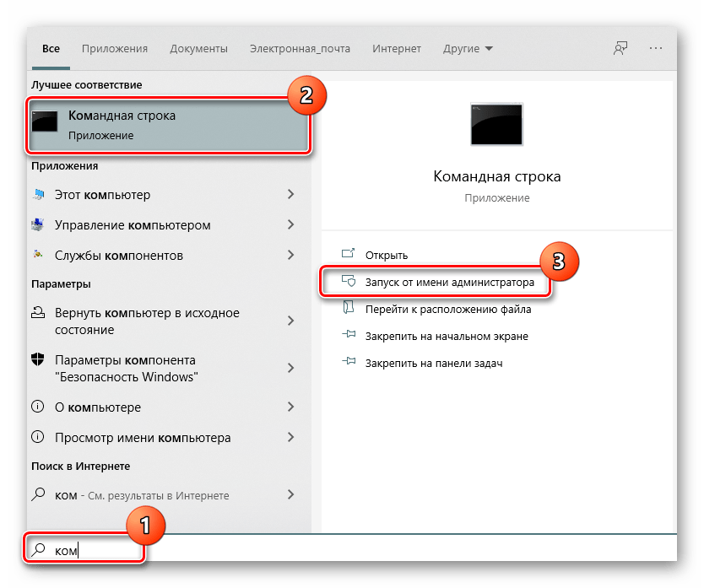Image resolution: width=704 pixels, height=588 pixels.
Task: Click the Командная строка icon in best match
Action: [46, 124]
